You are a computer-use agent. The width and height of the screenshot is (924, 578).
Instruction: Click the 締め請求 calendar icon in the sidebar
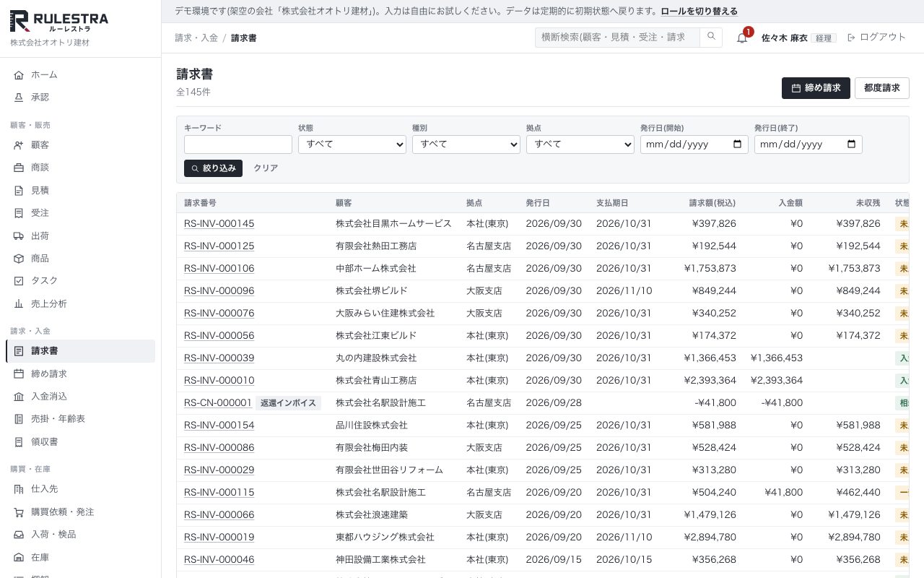[19, 374]
